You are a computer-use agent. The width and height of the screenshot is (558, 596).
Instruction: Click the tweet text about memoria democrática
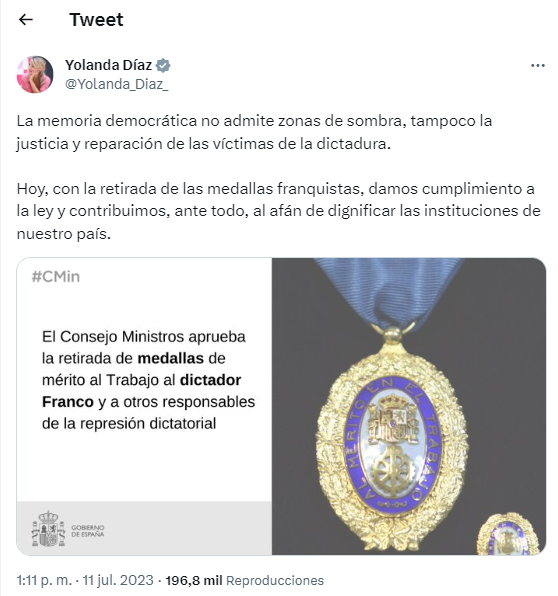tap(254, 132)
